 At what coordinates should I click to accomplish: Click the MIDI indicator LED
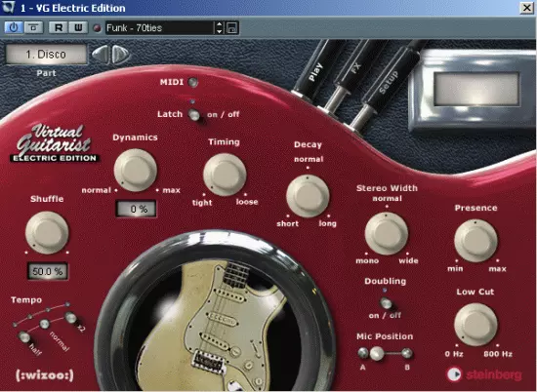click(x=193, y=82)
